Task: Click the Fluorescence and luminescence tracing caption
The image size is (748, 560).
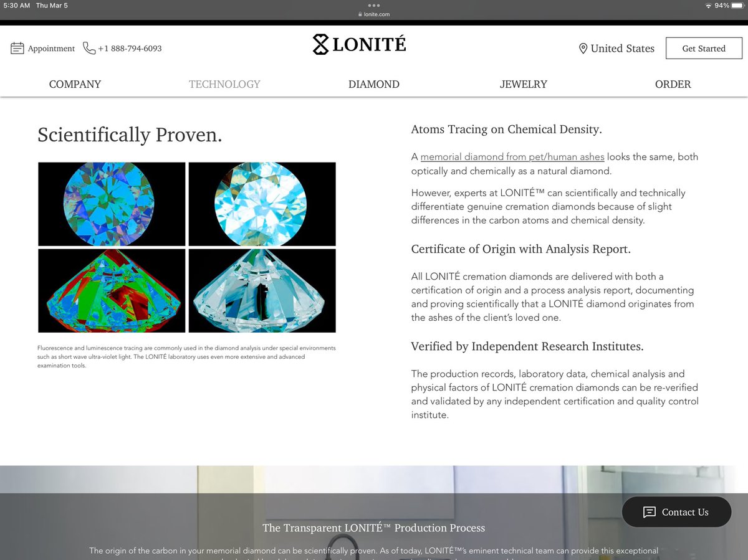Action: coord(187,356)
